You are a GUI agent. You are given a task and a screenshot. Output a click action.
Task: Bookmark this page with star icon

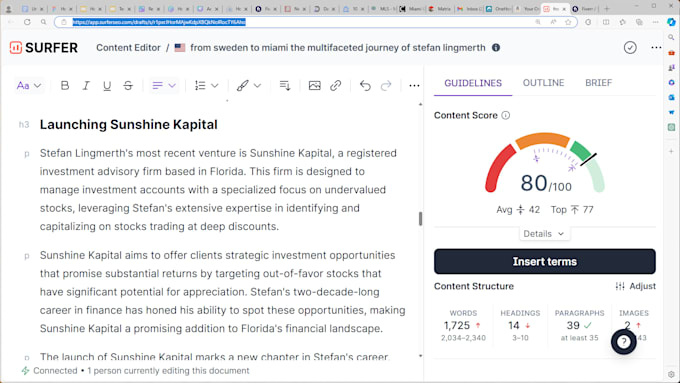(568, 22)
